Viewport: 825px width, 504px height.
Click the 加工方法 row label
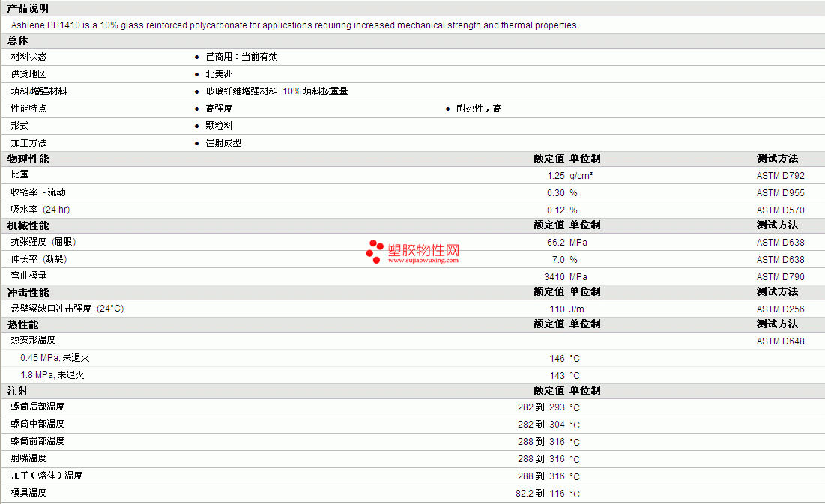tap(29, 143)
